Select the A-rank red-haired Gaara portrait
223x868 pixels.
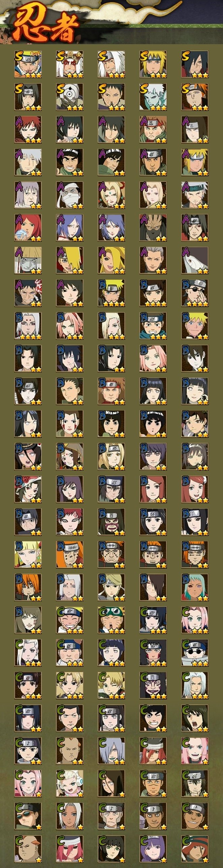coord(28,130)
